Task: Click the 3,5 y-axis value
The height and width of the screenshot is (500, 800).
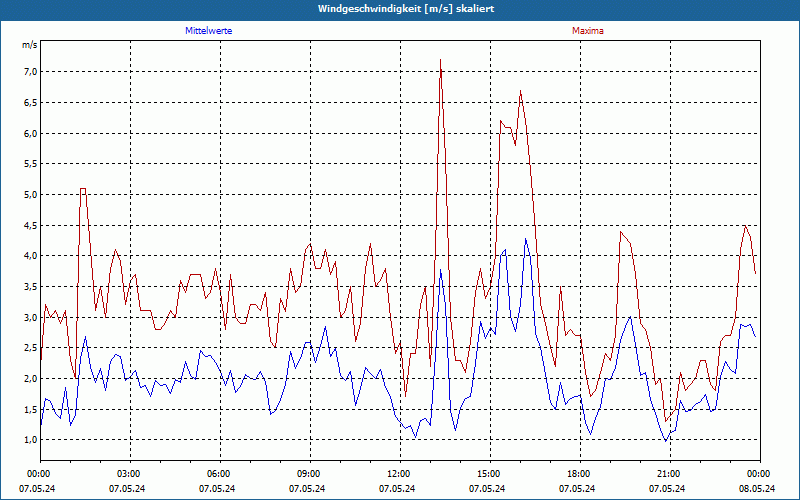Action: coord(31,287)
